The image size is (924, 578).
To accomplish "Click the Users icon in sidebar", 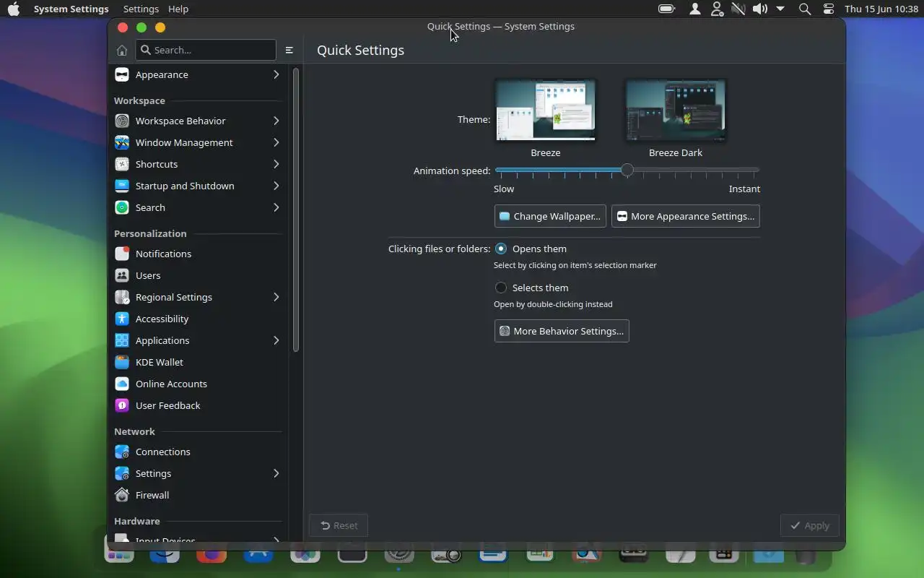I will tap(122, 275).
